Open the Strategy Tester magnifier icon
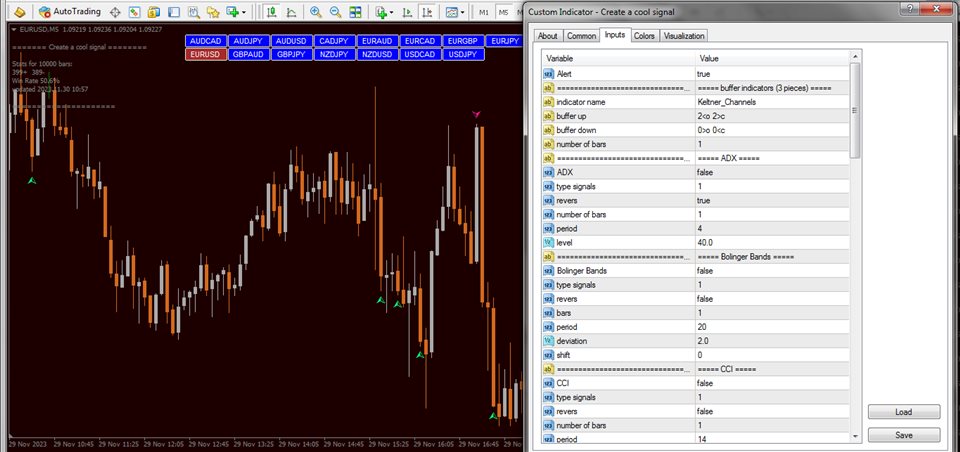This screenshot has height=452, width=960. point(193,12)
